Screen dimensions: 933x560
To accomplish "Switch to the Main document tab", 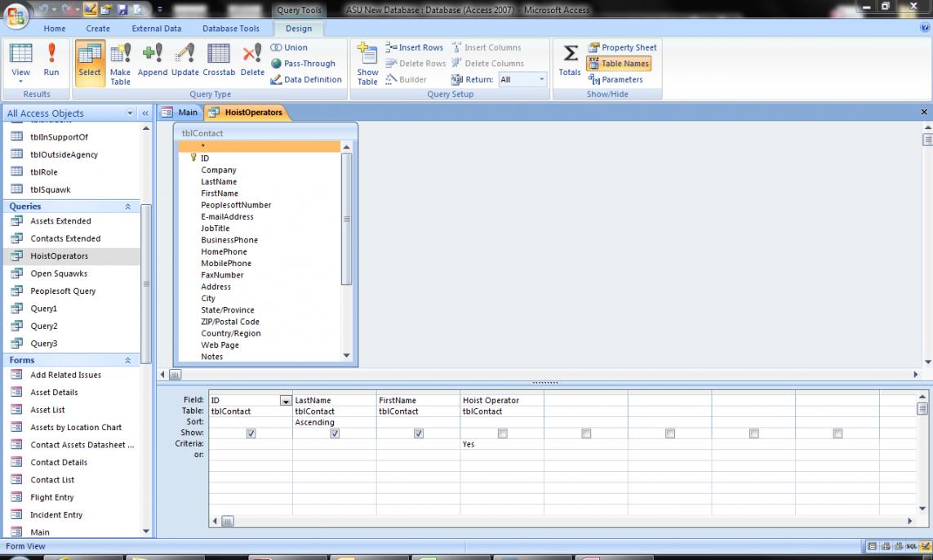I will tap(188, 113).
